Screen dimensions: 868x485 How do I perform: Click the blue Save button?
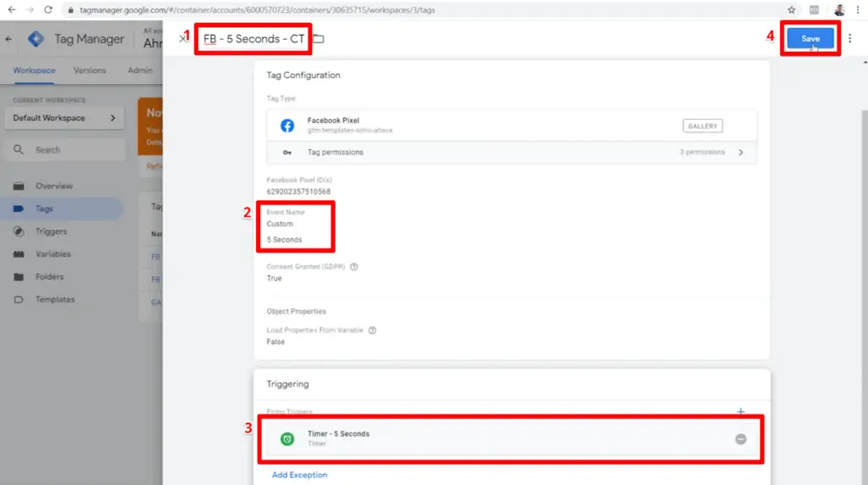[x=810, y=39]
